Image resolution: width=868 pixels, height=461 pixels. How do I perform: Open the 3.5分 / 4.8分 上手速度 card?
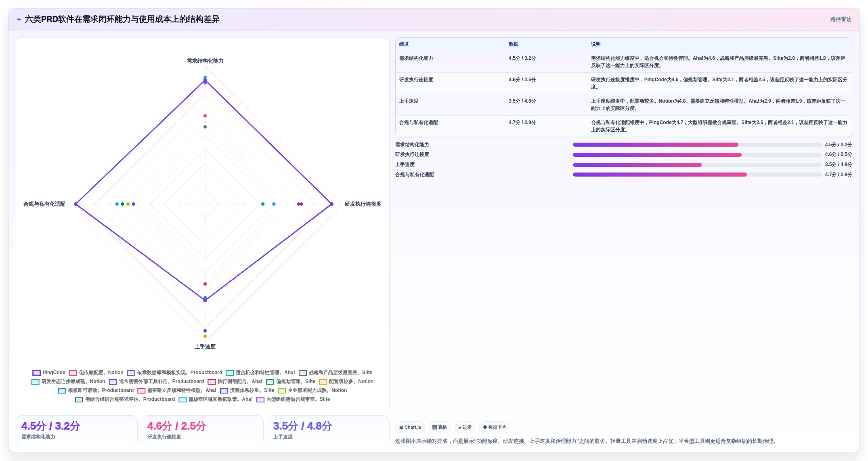click(x=329, y=430)
